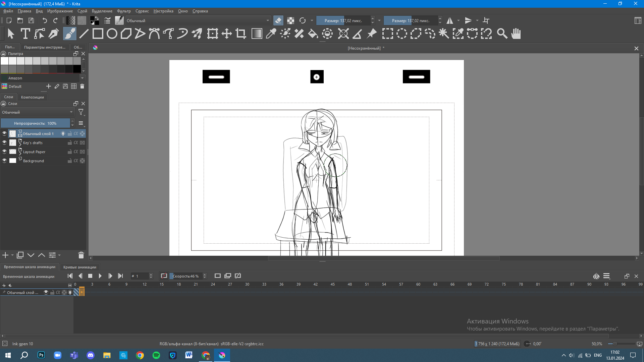Hide the Background layer
Screen dimensions: 644x362
point(4,161)
